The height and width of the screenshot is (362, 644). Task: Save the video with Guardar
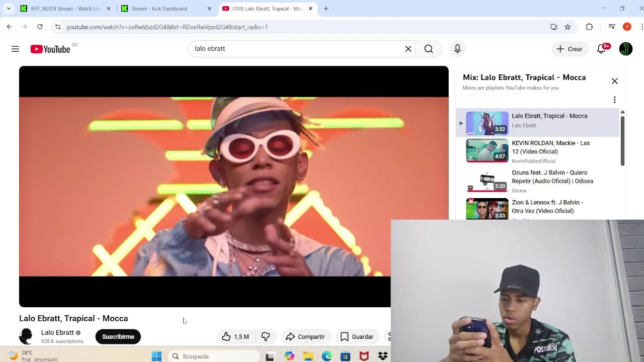pos(357,337)
